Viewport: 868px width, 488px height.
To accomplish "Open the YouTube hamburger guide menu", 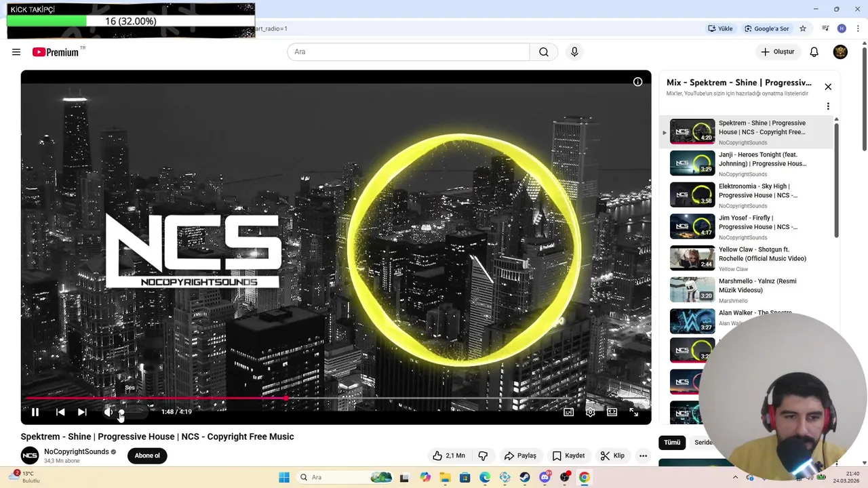I will click(16, 52).
